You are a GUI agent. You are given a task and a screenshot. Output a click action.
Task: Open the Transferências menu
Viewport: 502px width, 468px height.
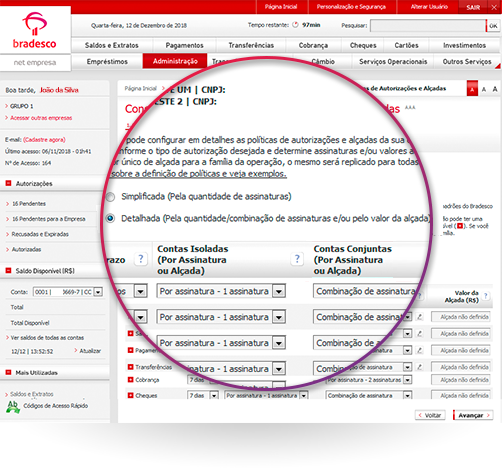(x=251, y=45)
